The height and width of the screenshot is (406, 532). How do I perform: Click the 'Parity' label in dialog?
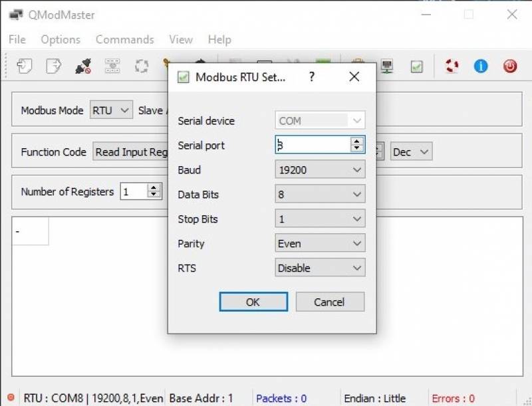pos(191,244)
